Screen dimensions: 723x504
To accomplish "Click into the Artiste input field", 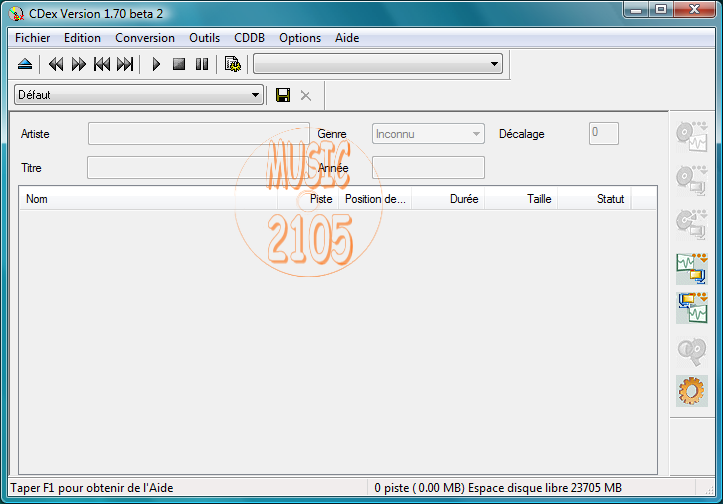I will point(199,134).
